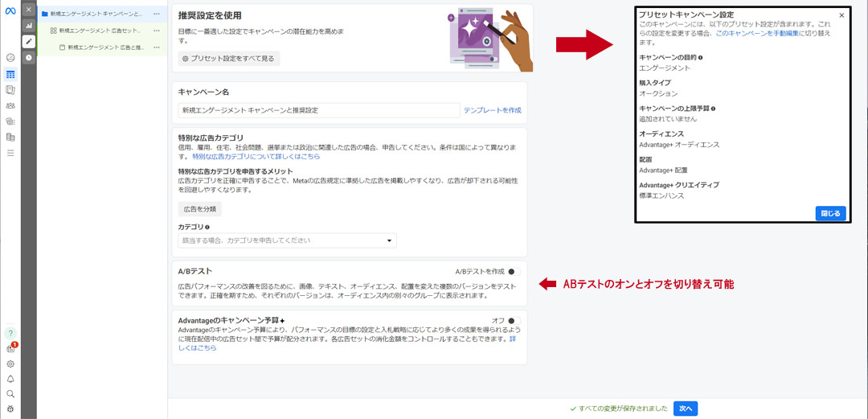Click the エンゲージメント value in the preset panel

(665, 68)
